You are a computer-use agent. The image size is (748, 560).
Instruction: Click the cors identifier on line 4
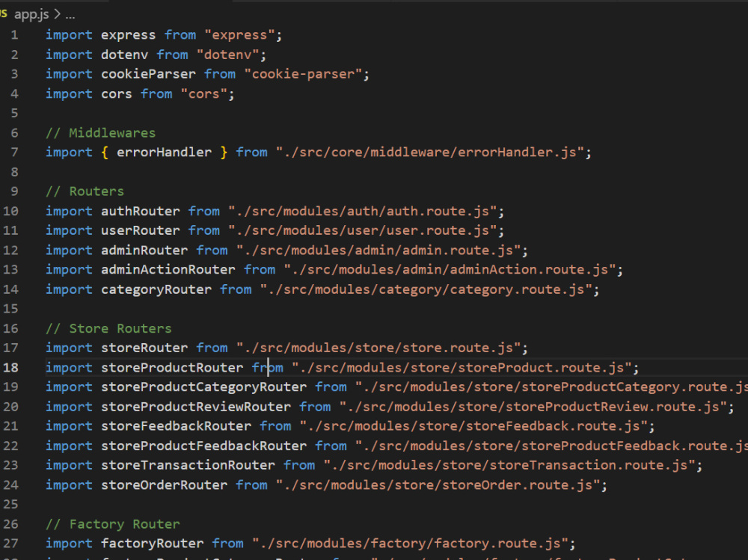pyautogui.click(x=117, y=93)
